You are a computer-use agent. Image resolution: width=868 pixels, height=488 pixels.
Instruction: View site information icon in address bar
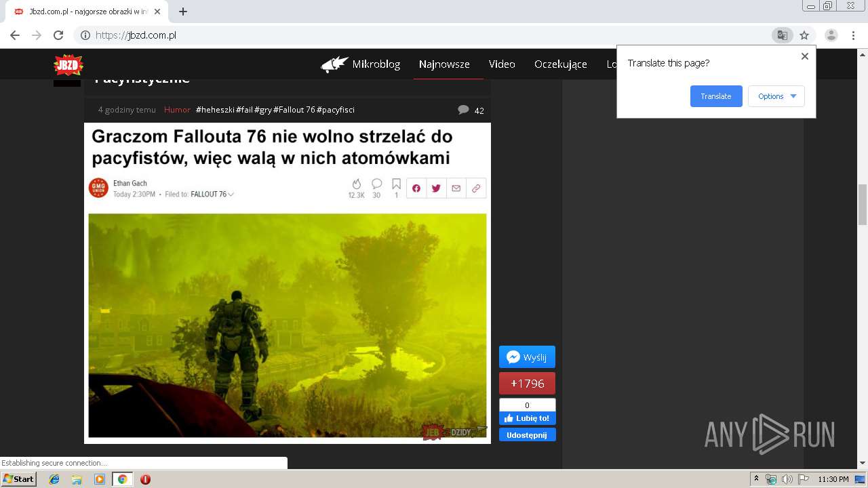pos(85,35)
